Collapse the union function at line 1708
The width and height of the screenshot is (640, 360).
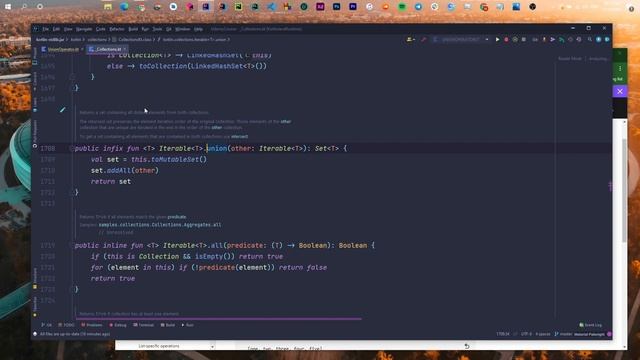click(x=71, y=148)
